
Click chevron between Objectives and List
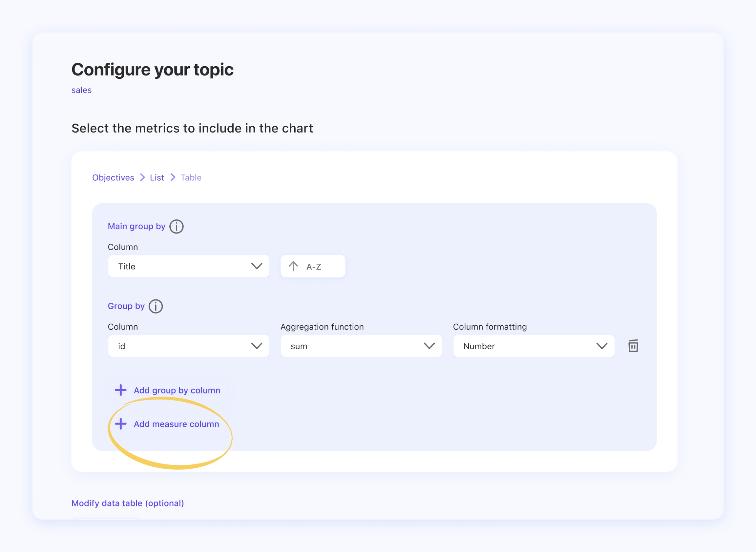pyautogui.click(x=142, y=177)
